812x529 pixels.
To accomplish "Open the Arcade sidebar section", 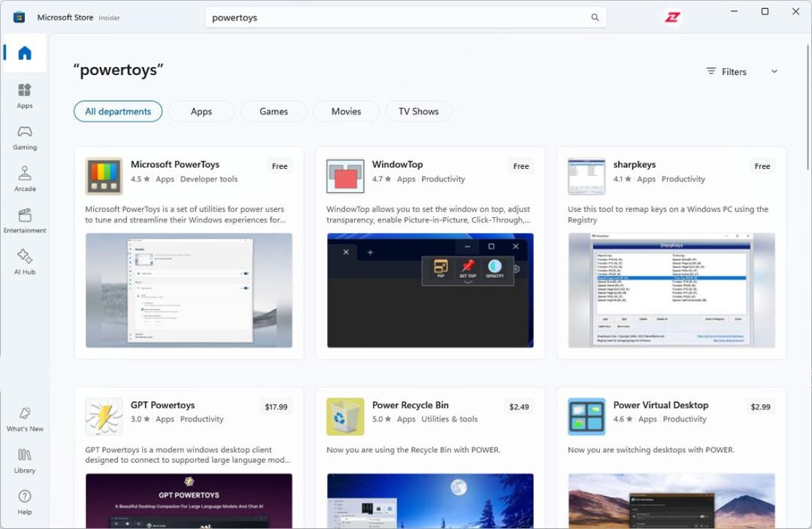I will point(24,179).
